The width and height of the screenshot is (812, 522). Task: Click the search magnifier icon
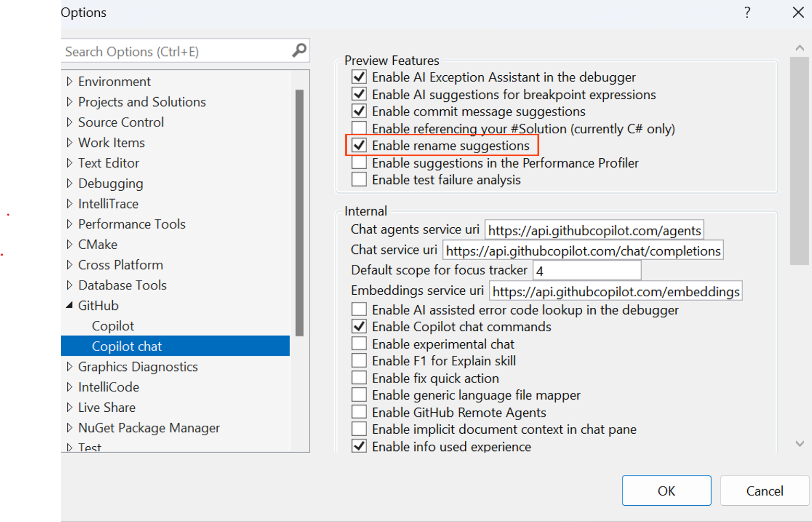299,51
